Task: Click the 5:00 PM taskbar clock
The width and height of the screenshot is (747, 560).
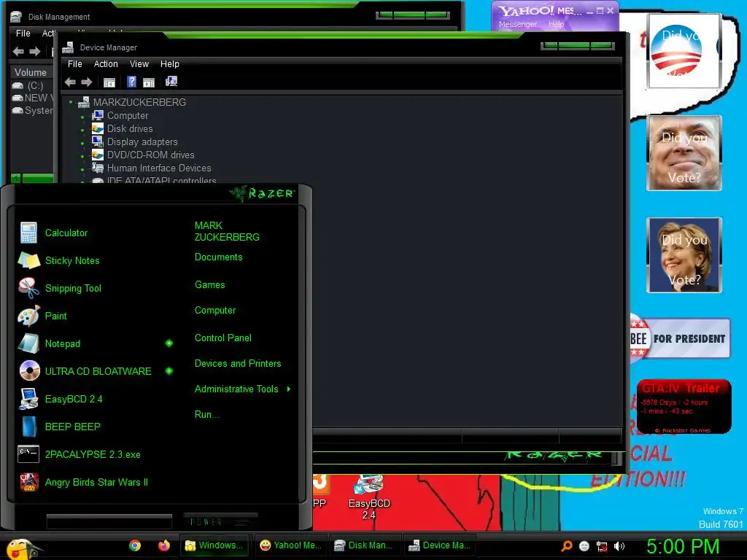Action: [683, 546]
